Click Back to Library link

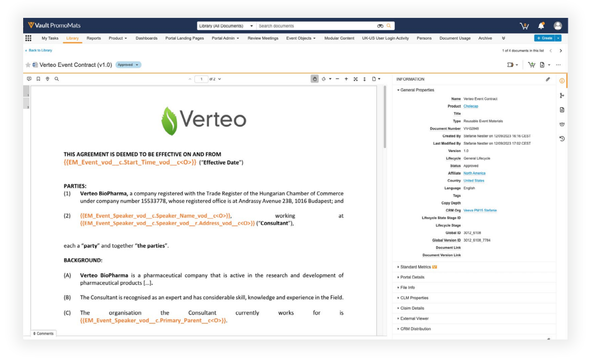click(x=38, y=50)
